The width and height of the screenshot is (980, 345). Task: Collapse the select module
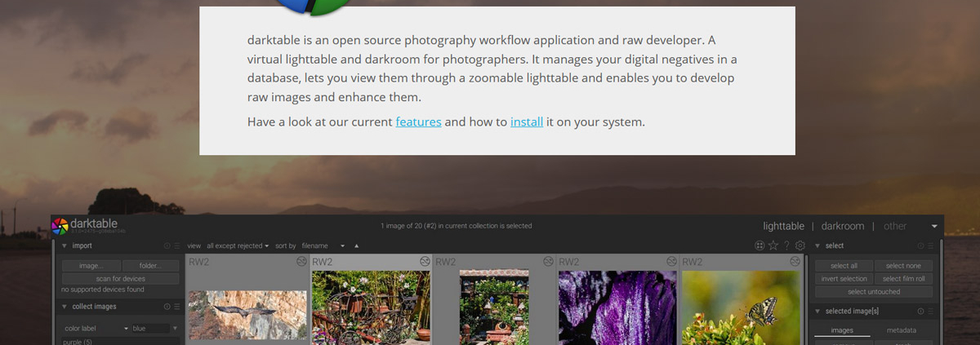point(818,245)
